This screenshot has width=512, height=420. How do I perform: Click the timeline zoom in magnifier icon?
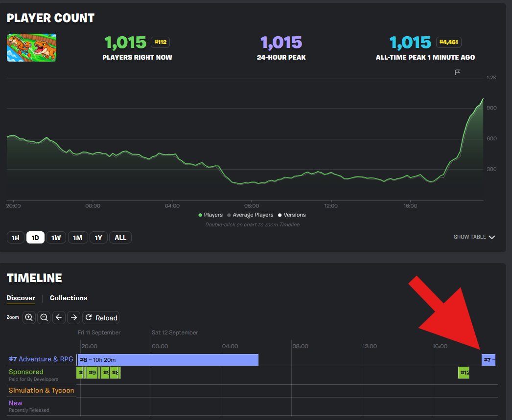click(29, 318)
